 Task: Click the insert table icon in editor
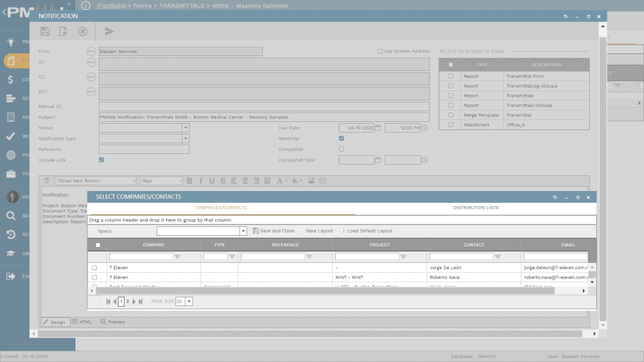(323, 180)
